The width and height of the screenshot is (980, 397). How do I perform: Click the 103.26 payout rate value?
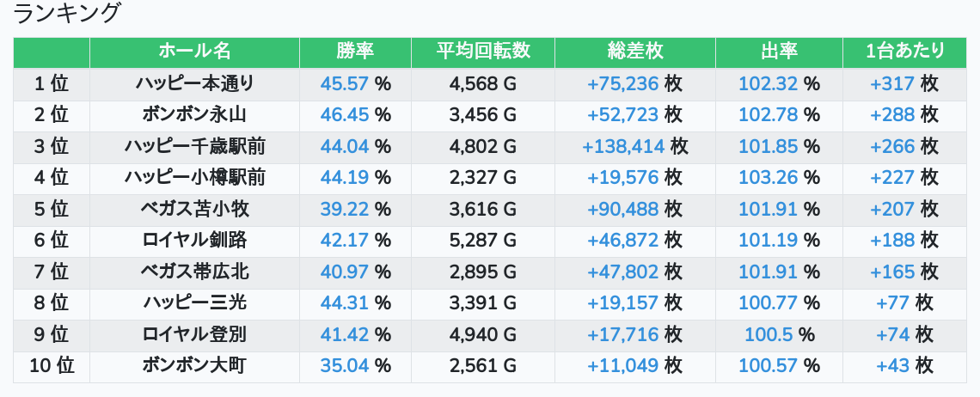pyautogui.click(x=769, y=178)
